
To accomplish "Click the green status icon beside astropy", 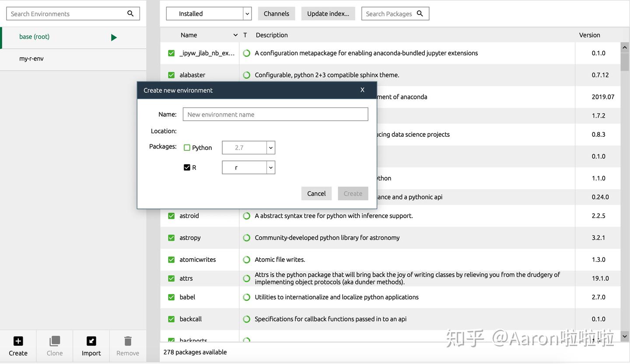I will pos(246,237).
